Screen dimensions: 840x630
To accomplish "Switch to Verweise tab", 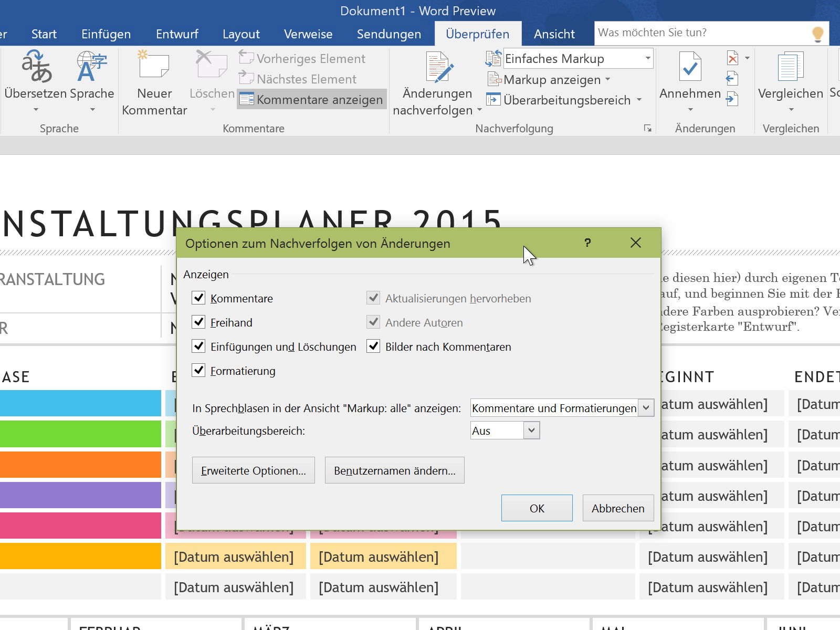I will click(x=308, y=34).
